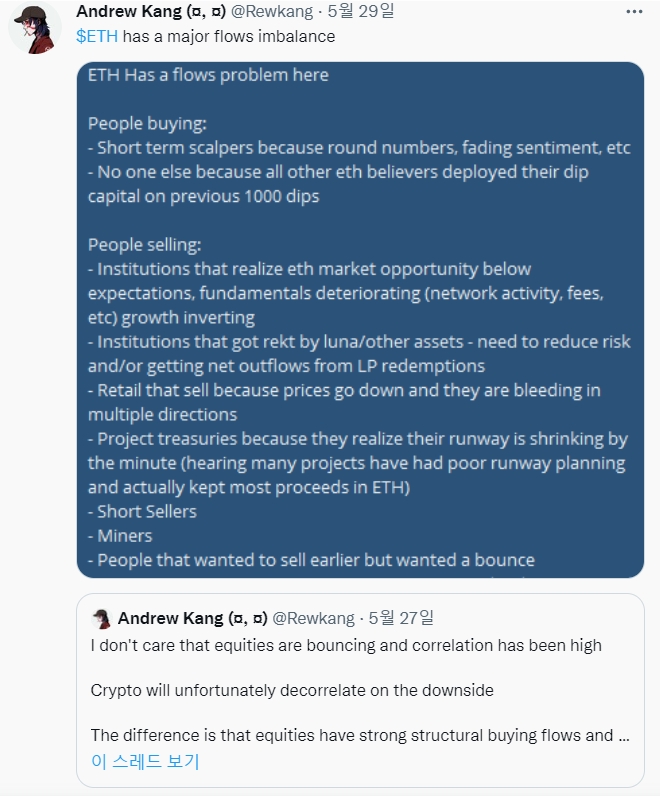
Task: Click quoted text "I don't care that equities"
Action: (x=346, y=645)
